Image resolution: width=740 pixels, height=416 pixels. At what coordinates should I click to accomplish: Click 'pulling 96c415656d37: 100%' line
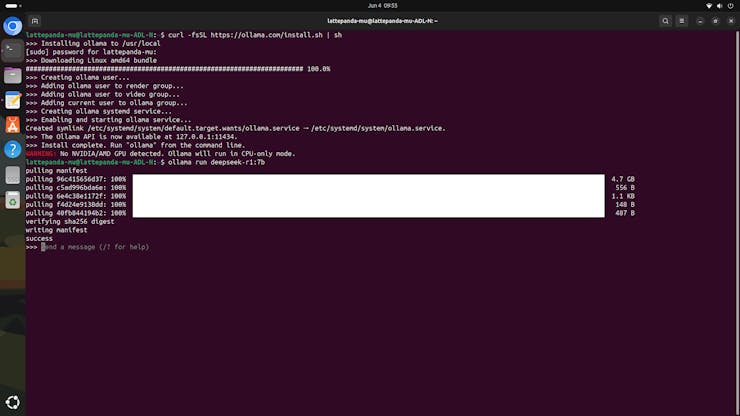76,179
